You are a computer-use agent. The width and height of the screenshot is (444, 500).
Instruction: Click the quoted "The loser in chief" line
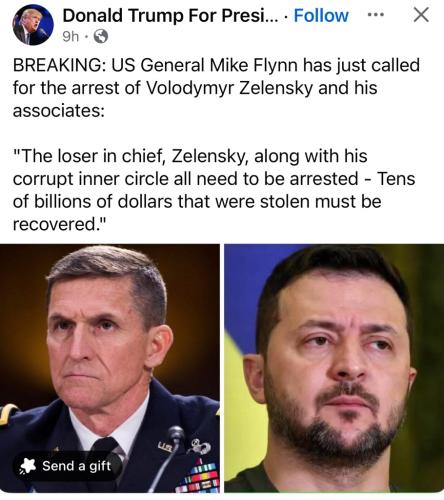[x=190, y=156]
